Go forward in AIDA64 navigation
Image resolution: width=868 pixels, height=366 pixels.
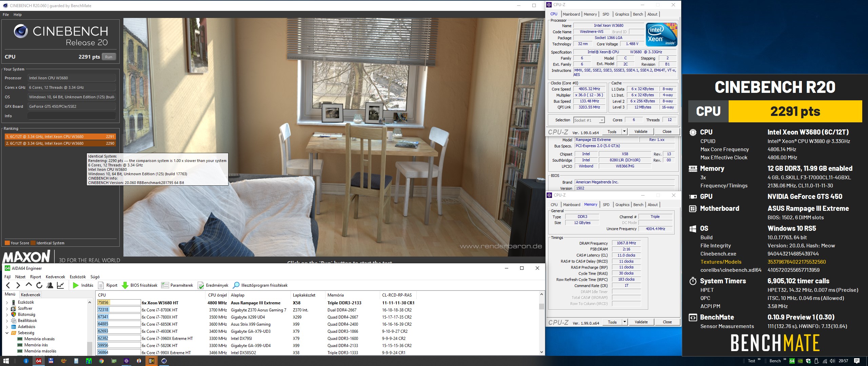pos(18,285)
